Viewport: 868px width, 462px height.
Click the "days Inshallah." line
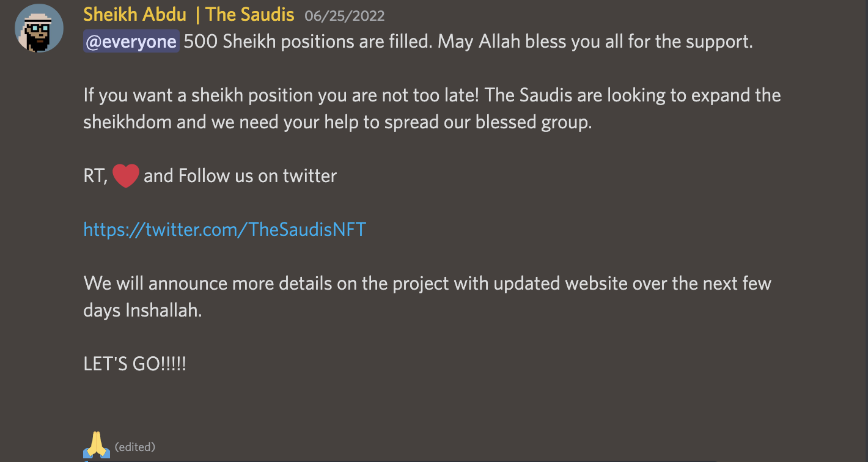click(x=142, y=310)
